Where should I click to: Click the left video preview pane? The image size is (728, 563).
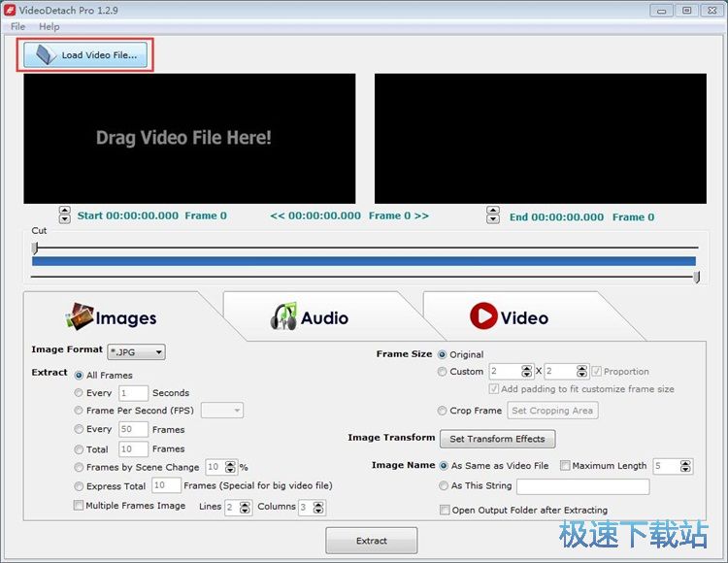[189, 138]
